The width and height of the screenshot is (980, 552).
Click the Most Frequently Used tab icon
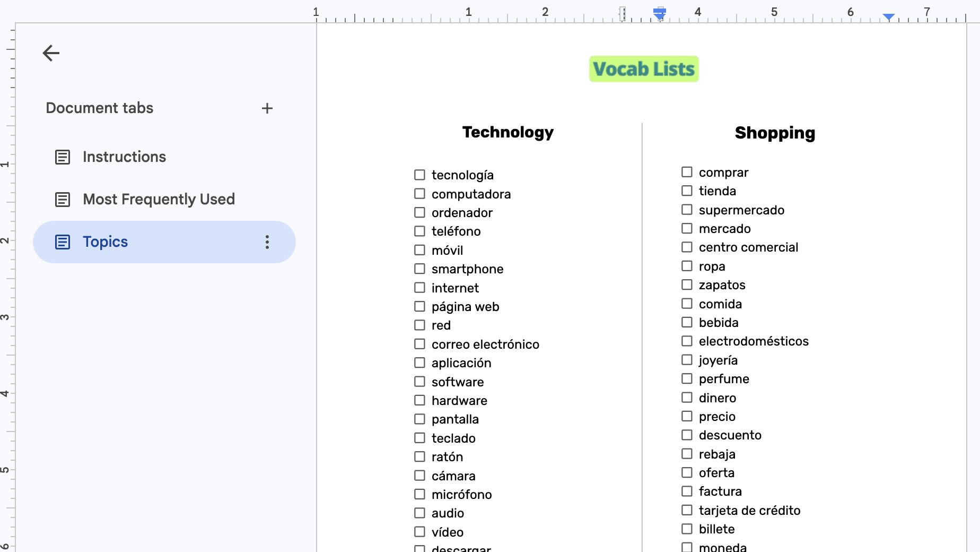click(x=63, y=200)
